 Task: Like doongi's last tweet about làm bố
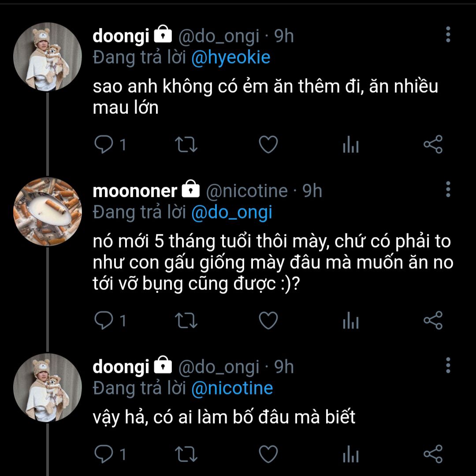[268, 454]
